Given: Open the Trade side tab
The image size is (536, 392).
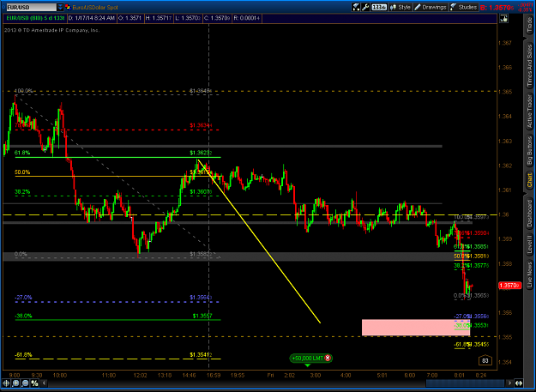Looking at the screenshot, I should coord(529,25).
